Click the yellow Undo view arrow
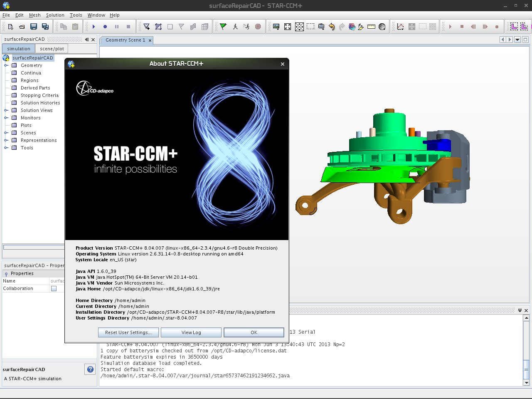Screen dimensions: 532x399 (x=332, y=27)
